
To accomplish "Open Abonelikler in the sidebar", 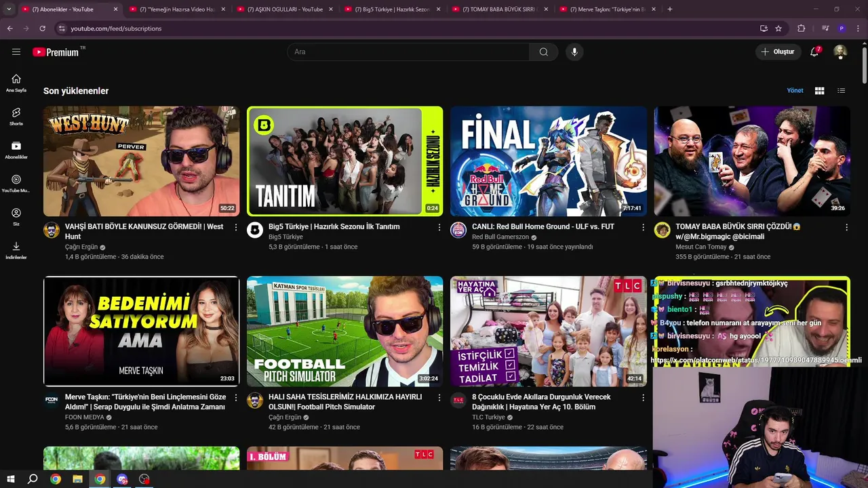I will pyautogui.click(x=16, y=150).
